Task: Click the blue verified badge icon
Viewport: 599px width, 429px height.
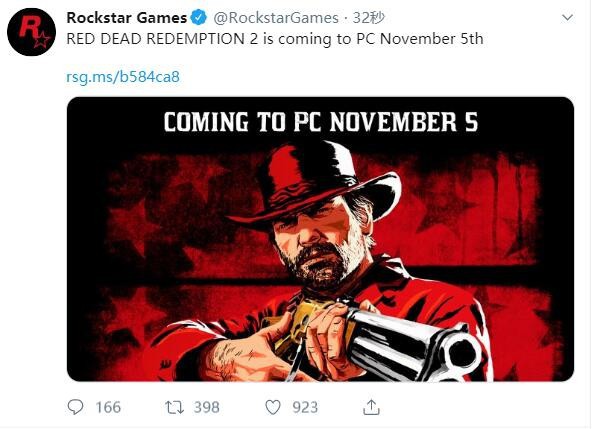Action: click(199, 18)
